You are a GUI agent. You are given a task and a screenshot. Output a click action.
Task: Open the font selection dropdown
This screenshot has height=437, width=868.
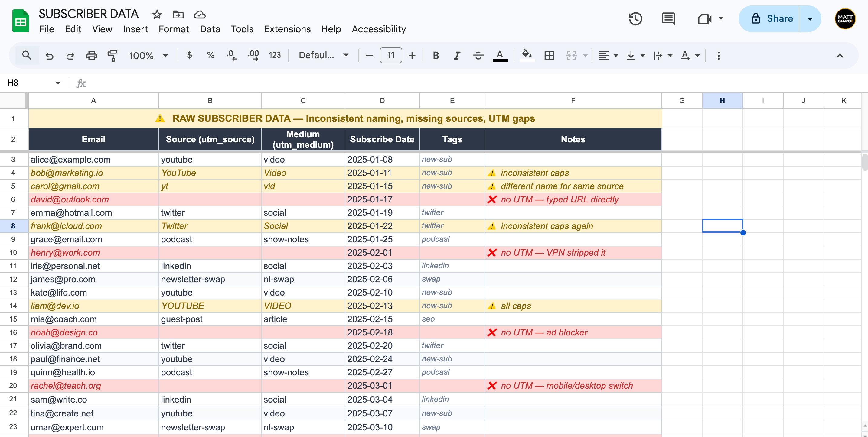[322, 55]
